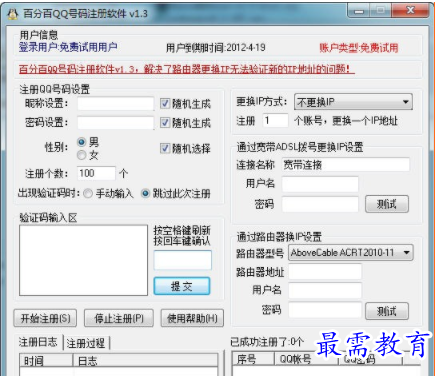
Task: Focus the ADSL username input field
Action: (320, 184)
